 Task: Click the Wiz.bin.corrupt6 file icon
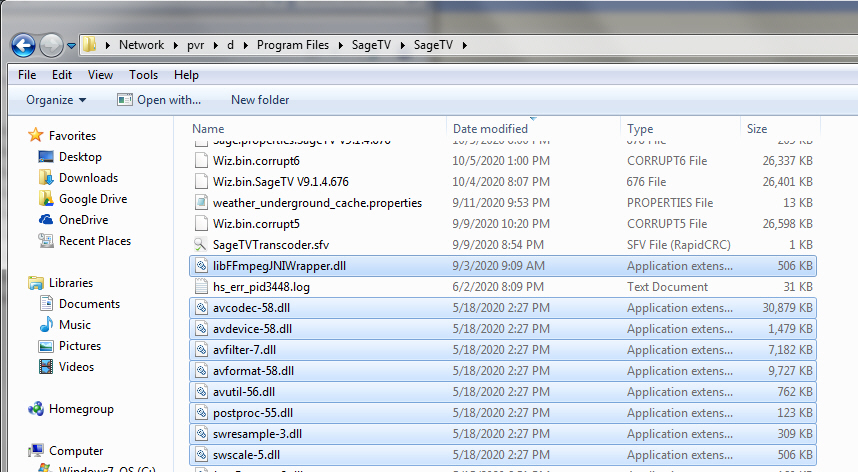[x=201, y=161]
